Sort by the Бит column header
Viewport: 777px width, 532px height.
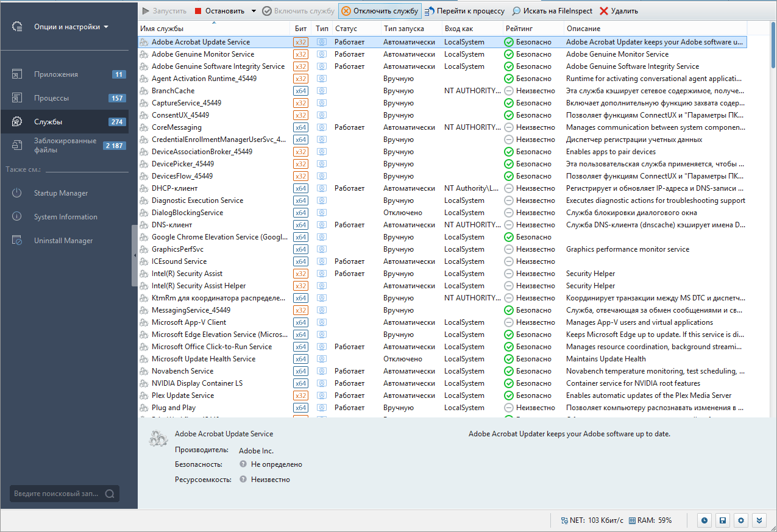(301, 29)
